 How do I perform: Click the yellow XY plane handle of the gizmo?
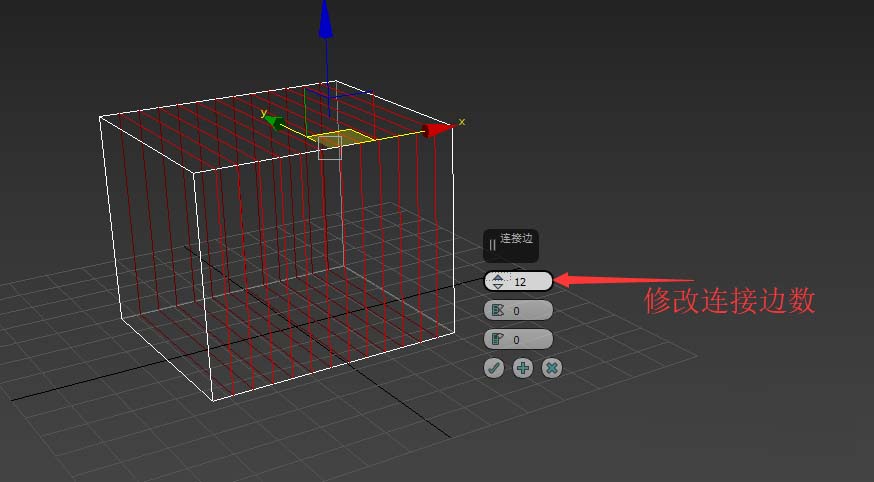(x=341, y=137)
